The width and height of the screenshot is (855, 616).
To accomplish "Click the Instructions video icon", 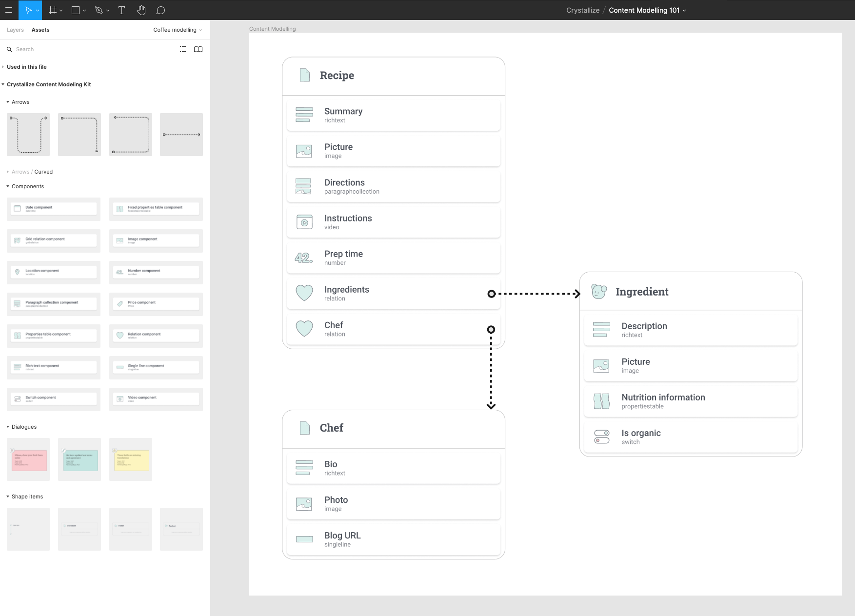I will pyautogui.click(x=304, y=222).
